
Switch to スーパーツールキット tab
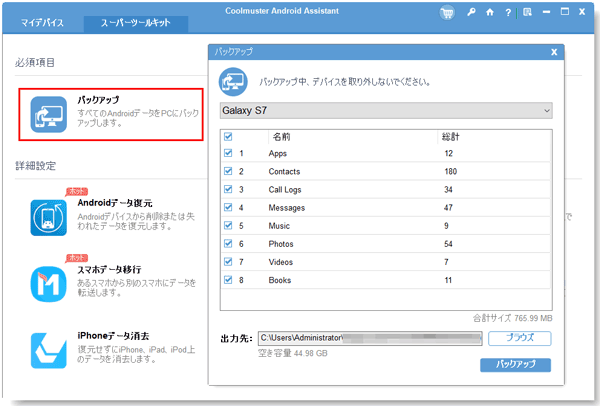135,23
